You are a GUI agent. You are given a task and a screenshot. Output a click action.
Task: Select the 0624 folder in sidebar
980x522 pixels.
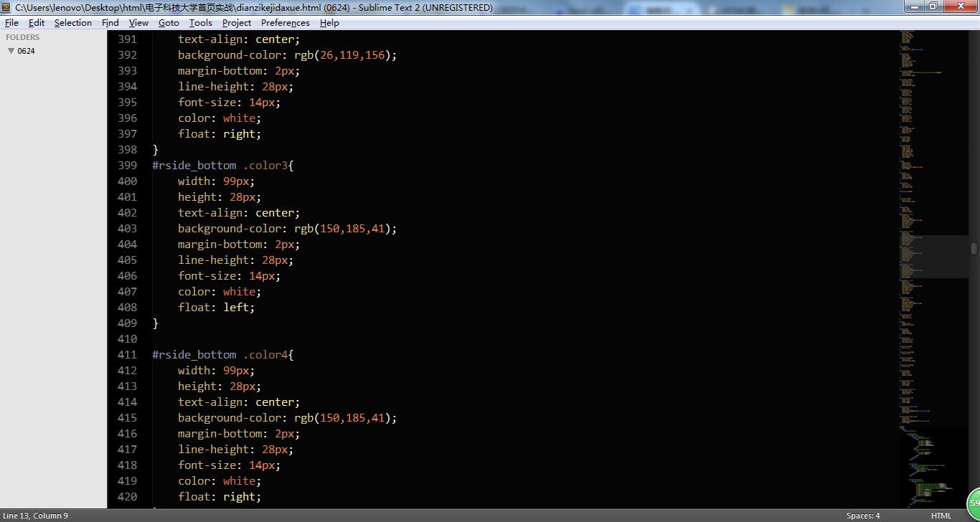point(27,51)
